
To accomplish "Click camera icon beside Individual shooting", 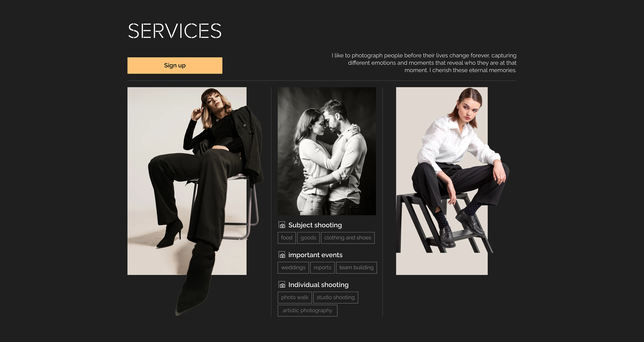I will coord(282,284).
